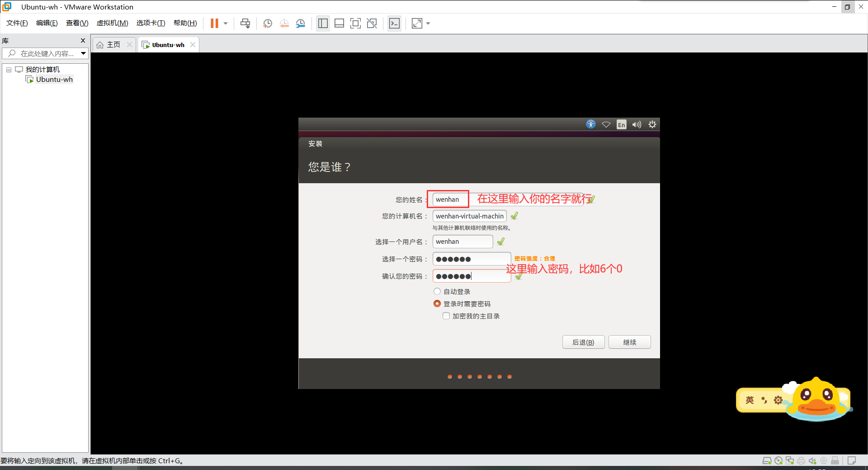Click the sound card status icon
Image resolution: width=868 pixels, height=470 pixels.
(x=812, y=461)
